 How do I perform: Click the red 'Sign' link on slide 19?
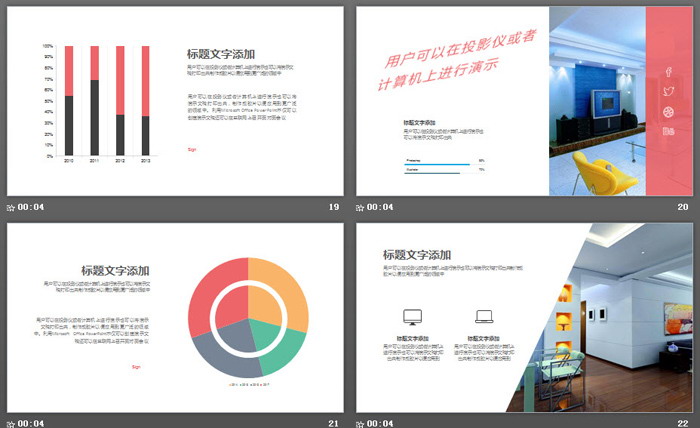(x=192, y=150)
